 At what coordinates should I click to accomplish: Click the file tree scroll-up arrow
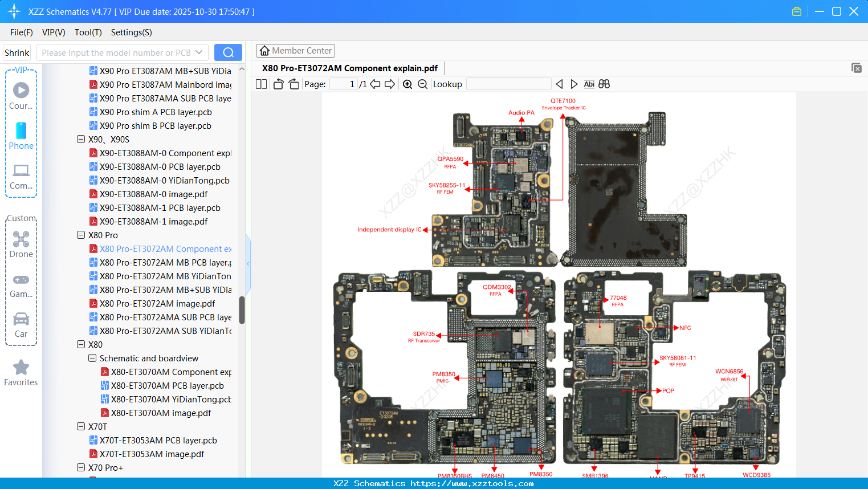click(242, 69)
